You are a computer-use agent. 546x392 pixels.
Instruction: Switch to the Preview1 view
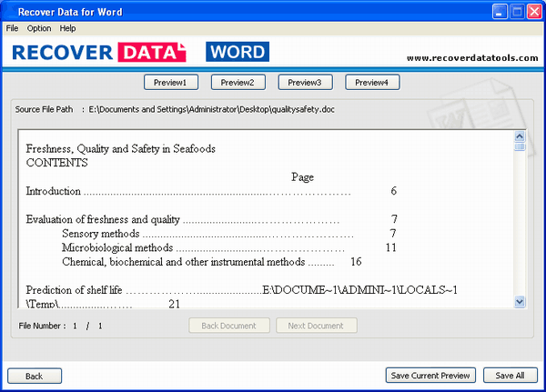click(170, 83)
